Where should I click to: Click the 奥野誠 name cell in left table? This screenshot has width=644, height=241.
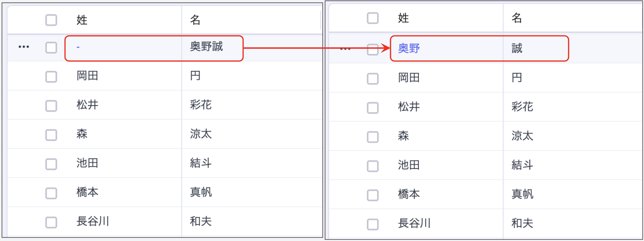[x=206, y=47]
